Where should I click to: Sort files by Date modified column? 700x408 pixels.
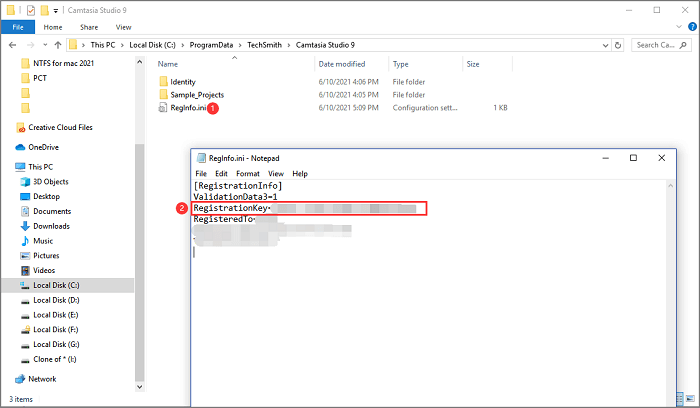tap(343, 63)
